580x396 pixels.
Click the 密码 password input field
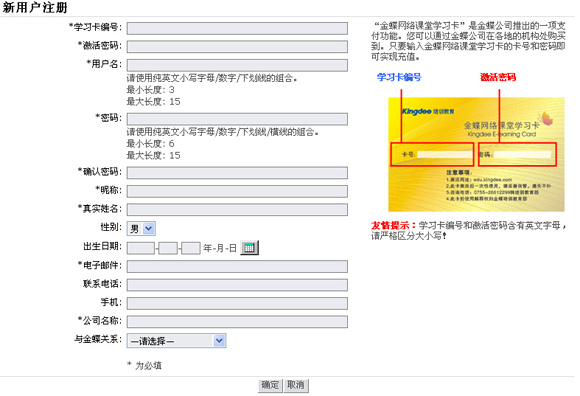[237, 119]
